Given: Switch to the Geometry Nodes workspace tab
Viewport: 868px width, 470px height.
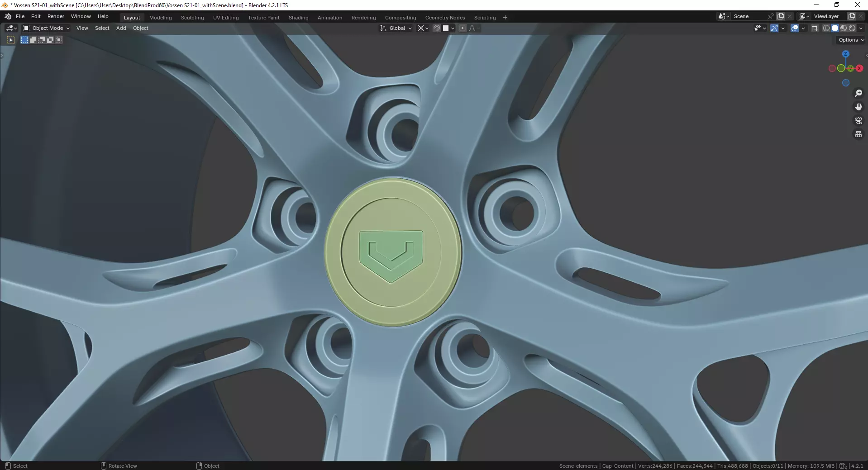Looking at the screenshot, I should click(445, 18).
